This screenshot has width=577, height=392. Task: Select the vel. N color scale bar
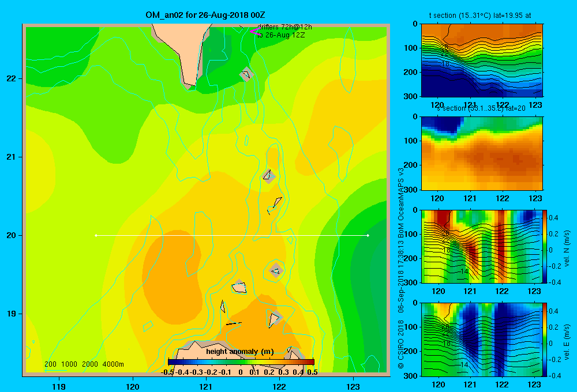(x=545, y=246)
